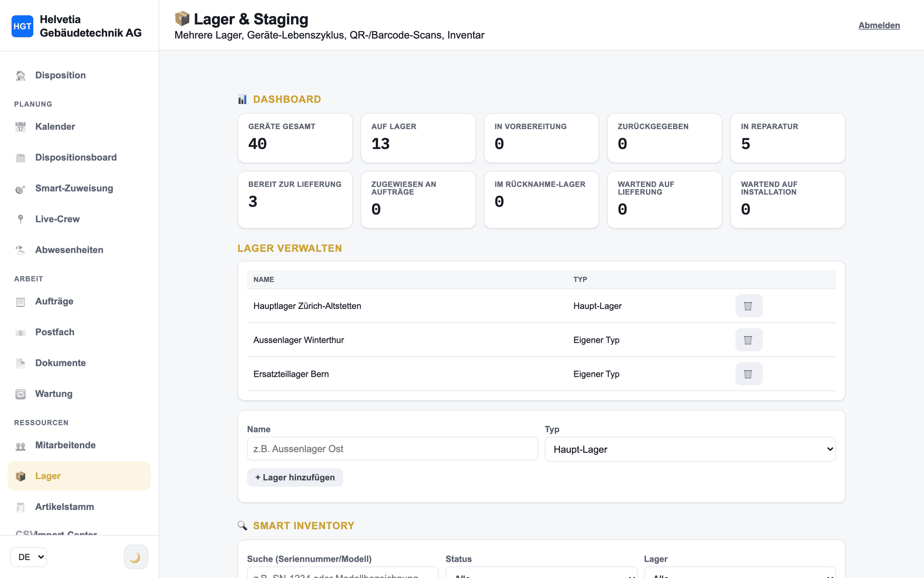Click the Postfach mail icon
Viewport: 924px width, 578px height.
20,332
